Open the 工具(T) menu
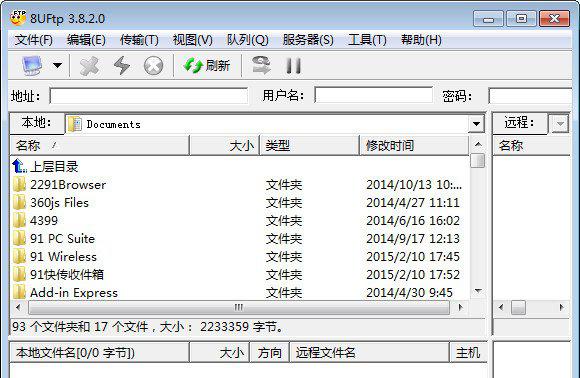This screenshot has width=580, height=378. (367, 40)
